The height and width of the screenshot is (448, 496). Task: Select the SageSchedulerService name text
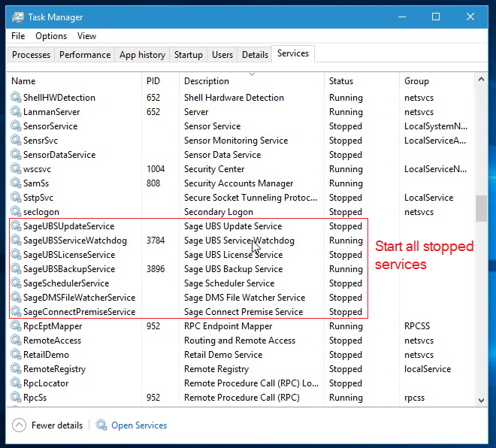click(66, 283)
